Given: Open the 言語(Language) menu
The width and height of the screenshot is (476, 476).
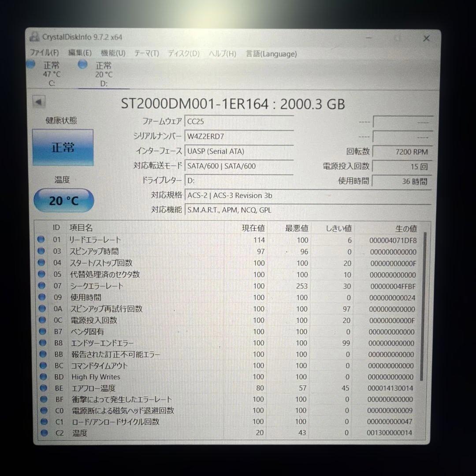Looking at the screenshot, I should (x=271, y=54).
